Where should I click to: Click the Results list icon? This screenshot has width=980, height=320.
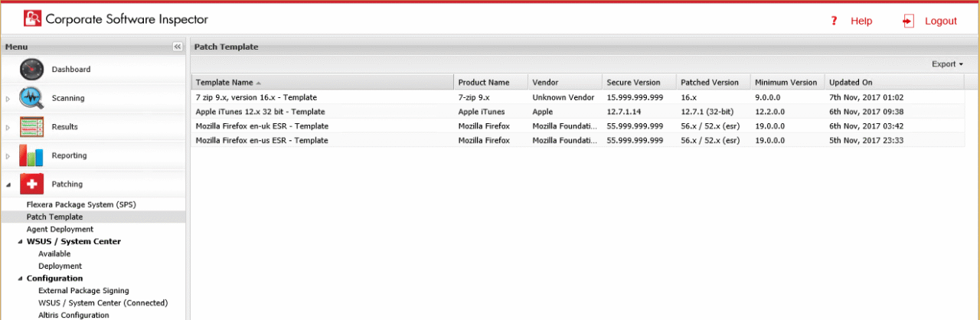(32, 127)
